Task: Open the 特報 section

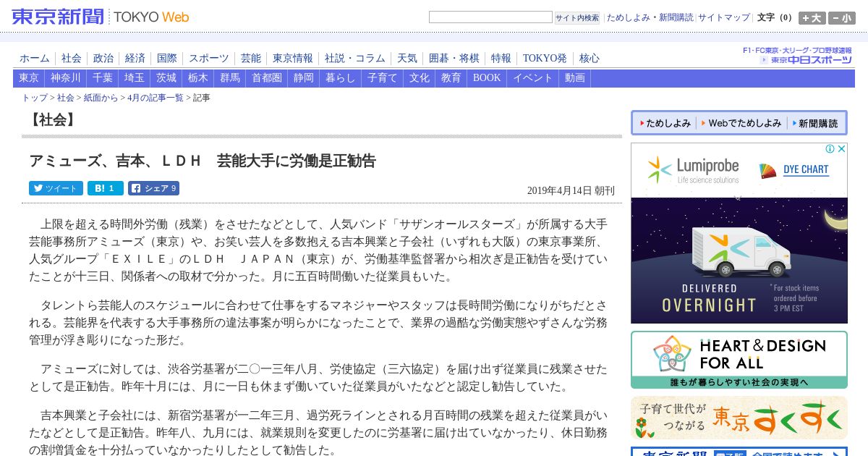Action: (x=501, y=59)
